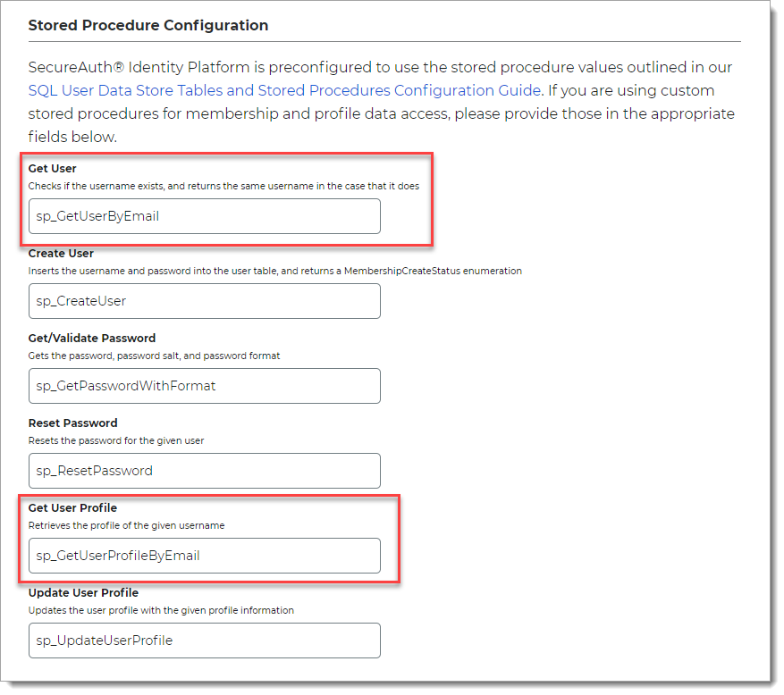Click the Update User Profile input box

[204, 641]
